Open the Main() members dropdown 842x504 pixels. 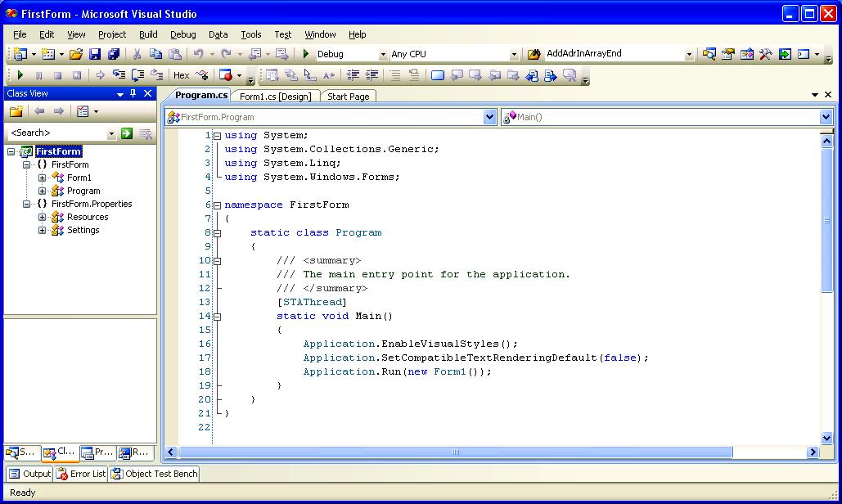coord(826,117)
